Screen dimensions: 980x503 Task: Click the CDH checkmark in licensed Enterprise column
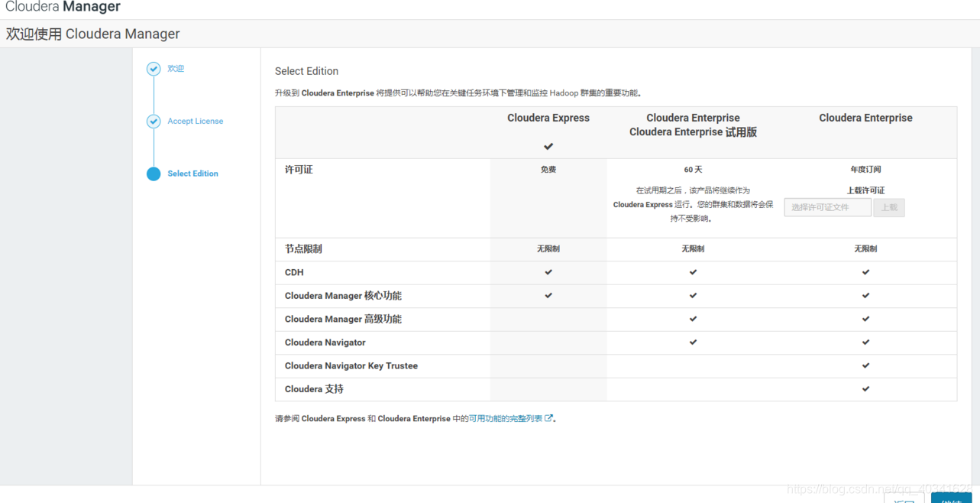(x=865, y=272)
